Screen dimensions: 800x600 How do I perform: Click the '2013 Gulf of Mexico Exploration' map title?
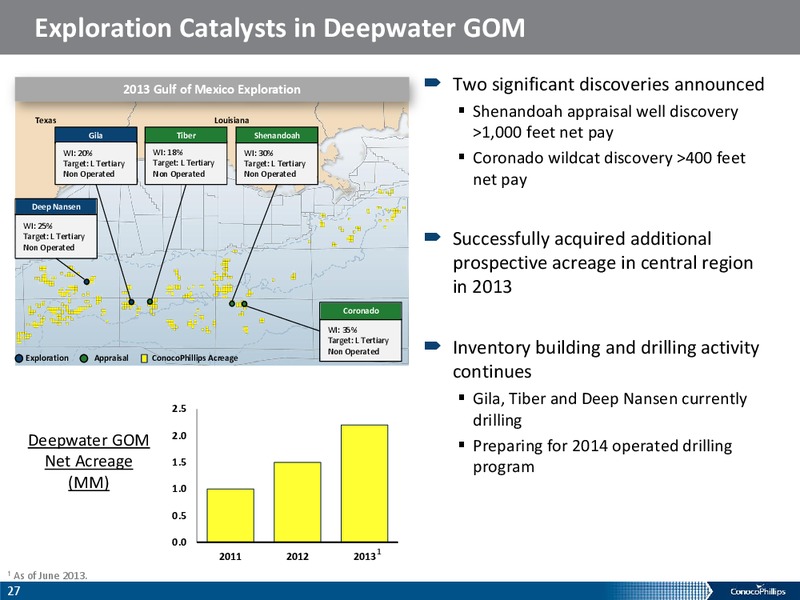pyautogui.click(x=212, y=89)
